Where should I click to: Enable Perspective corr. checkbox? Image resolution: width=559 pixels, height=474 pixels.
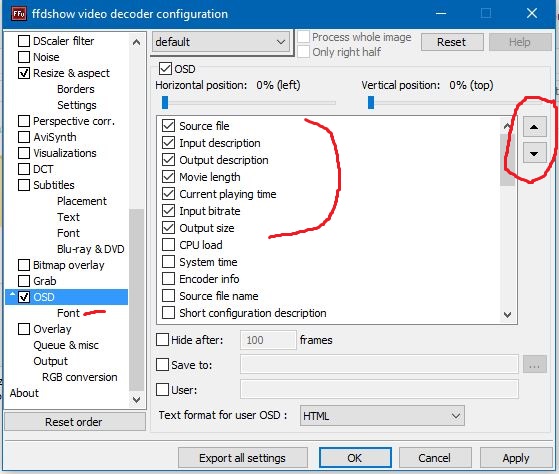tap(24, 121)
